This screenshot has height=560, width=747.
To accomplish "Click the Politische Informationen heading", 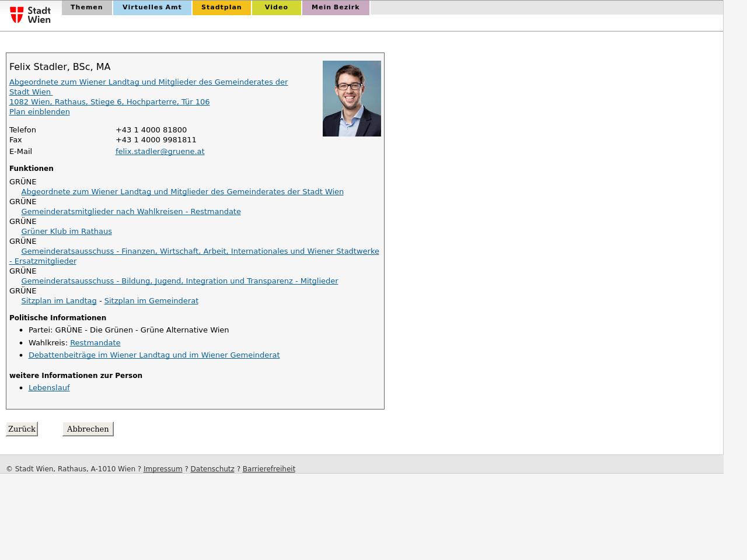I will click(58, 317).
